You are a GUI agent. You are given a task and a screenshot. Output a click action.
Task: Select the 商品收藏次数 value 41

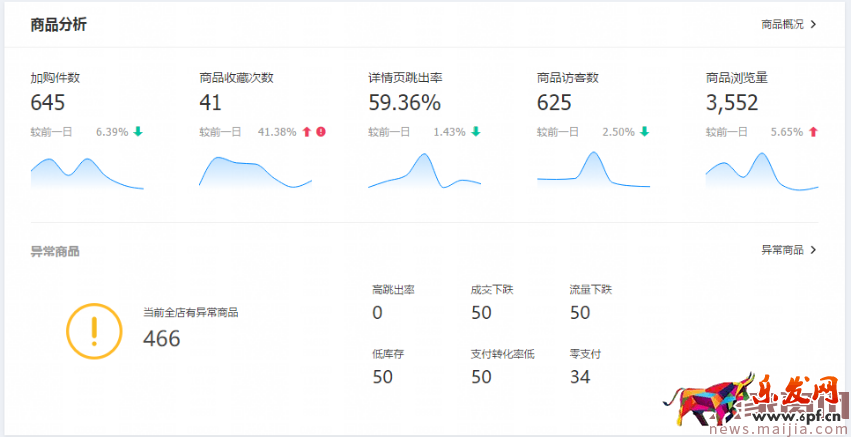point(211,103)
